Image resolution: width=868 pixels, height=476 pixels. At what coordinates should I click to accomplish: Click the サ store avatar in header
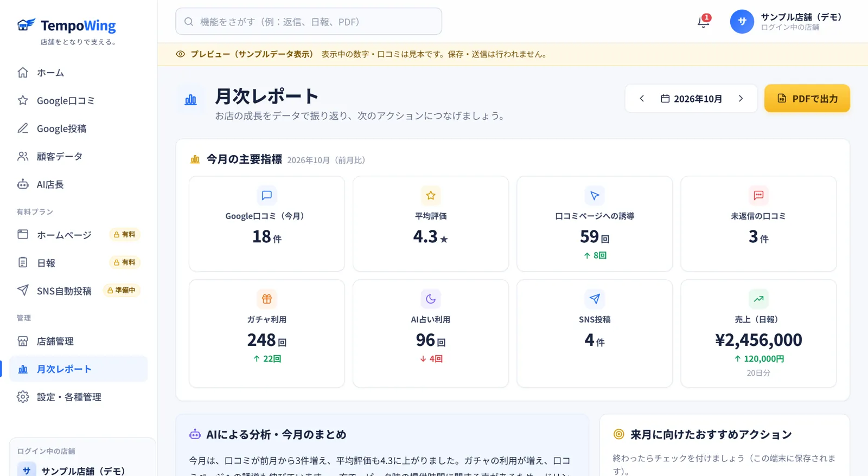click(742, 22)
